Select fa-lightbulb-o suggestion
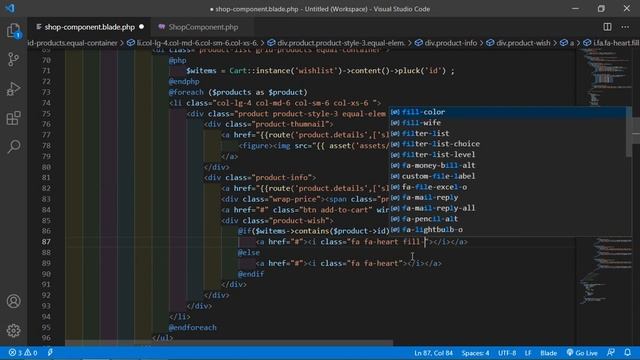Image resolution: width=640 pixels, height=360 pixels. (508, 230)
